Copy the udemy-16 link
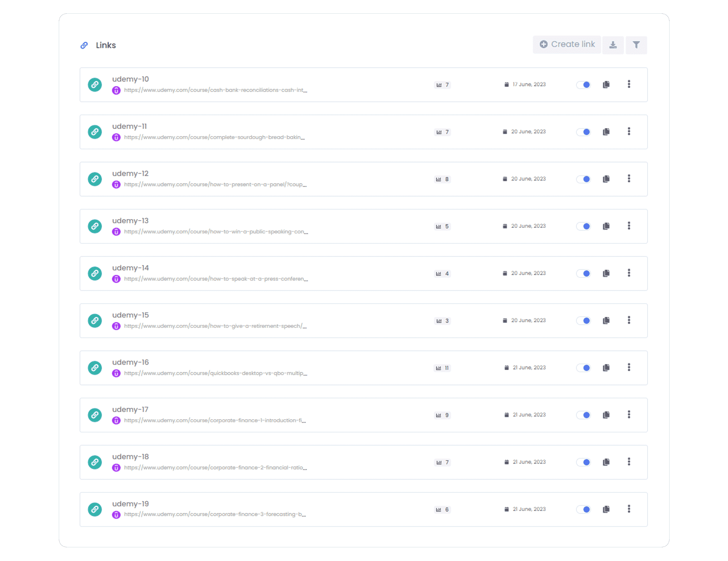The image size is (728, 561). pos(606,368)
